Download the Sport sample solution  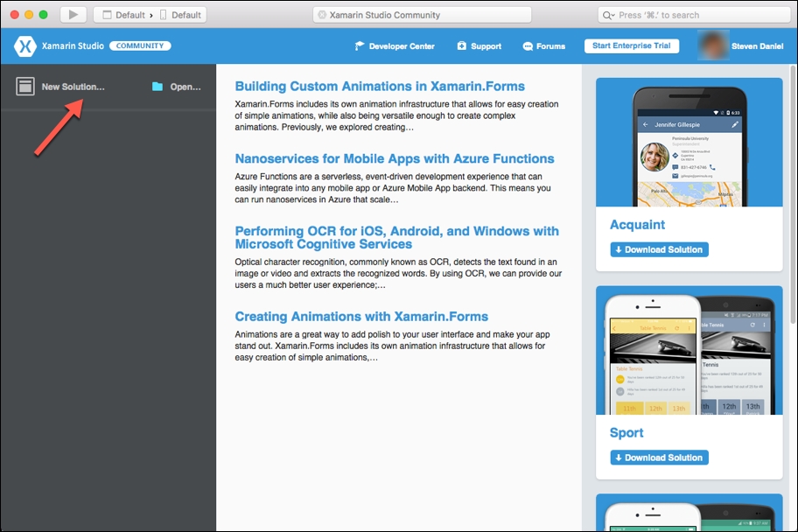(659, 458)
